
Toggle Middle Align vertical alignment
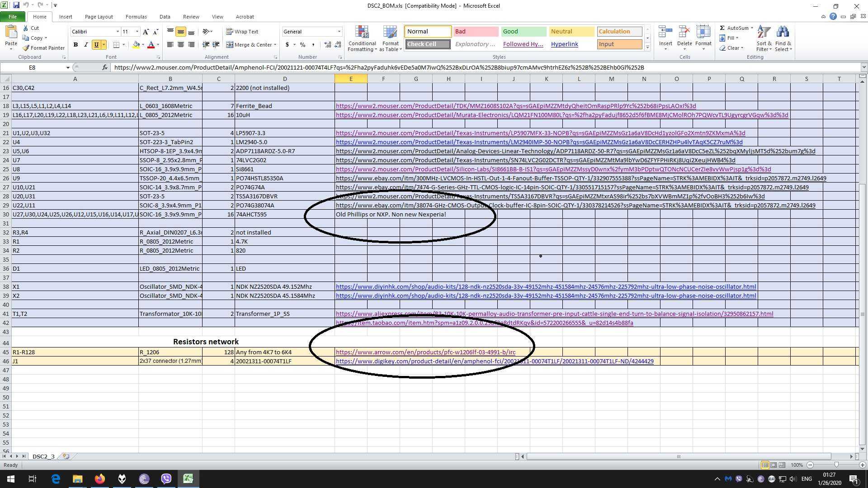click(x=180, y=32)
